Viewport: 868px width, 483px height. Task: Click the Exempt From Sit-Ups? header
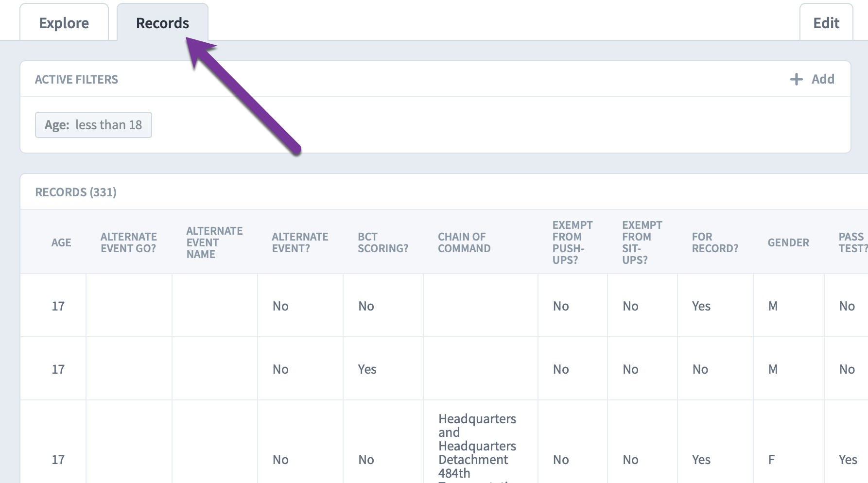[642, 242]
